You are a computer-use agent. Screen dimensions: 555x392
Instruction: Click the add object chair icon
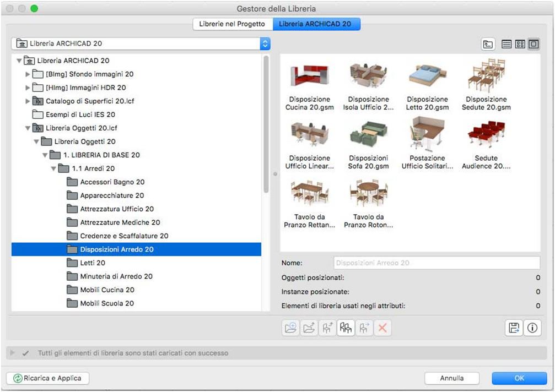click(327, 328)
